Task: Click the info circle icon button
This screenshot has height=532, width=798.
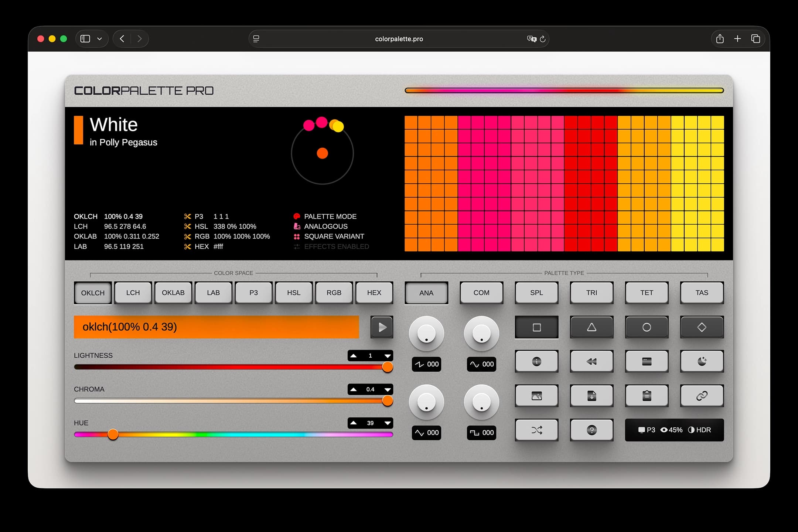Action: coord(536,361)
